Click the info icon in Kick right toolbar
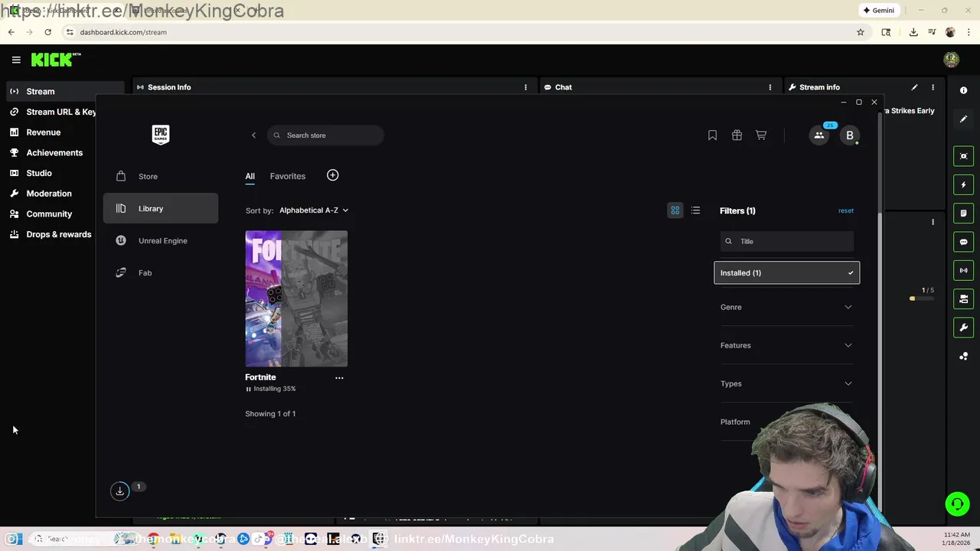Screen dimensions: 980x551 coord(963,90)
